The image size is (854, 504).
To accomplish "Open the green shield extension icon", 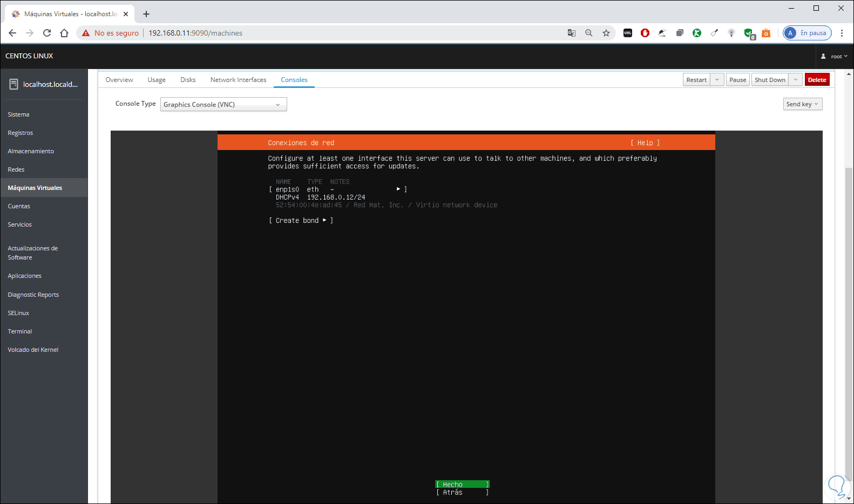I will tap(749, 33).
